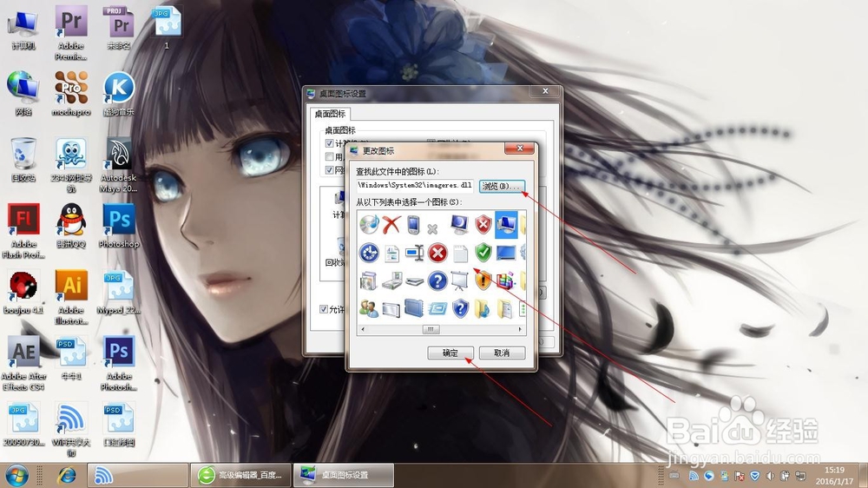Select 腾讯QQ penguin desktop icon
868x488 pixels.
[71, 225]
